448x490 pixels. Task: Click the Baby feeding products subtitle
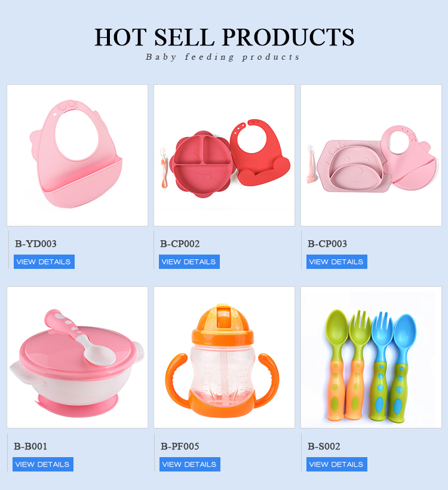pyautogui.click(x=223, y=57)
